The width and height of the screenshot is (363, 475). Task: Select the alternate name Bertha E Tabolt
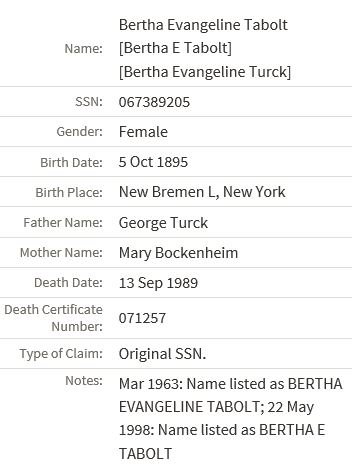point(175,48)
